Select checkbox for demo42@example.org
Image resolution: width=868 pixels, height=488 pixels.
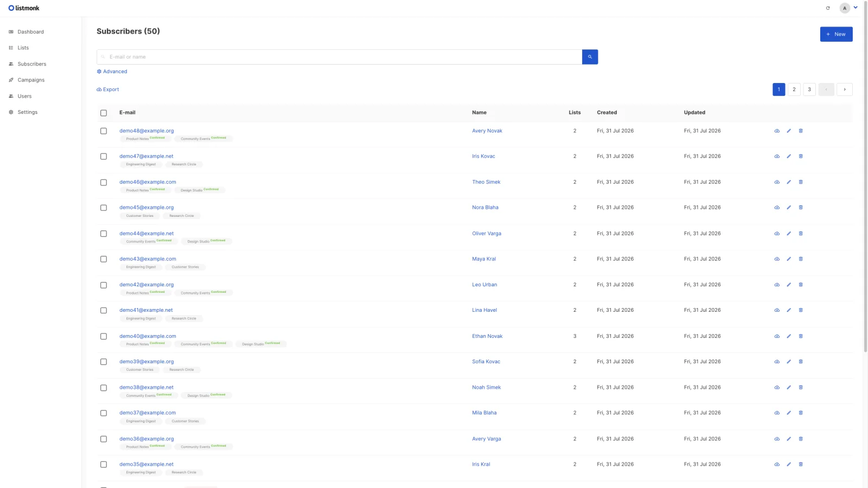tap(104, 285)
